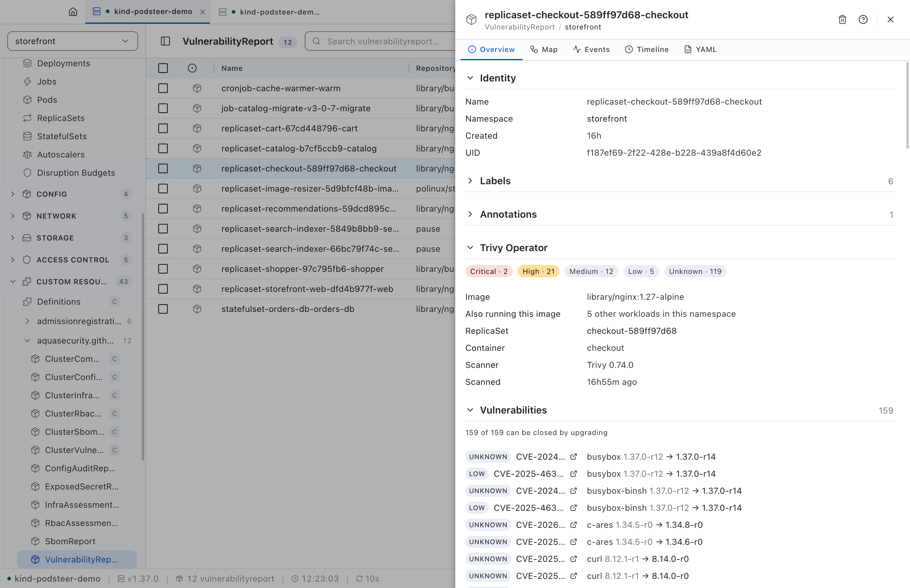The image size is (910, 588).
Task: Click Deployments icon in sidebar
Action: click(27, 63)
